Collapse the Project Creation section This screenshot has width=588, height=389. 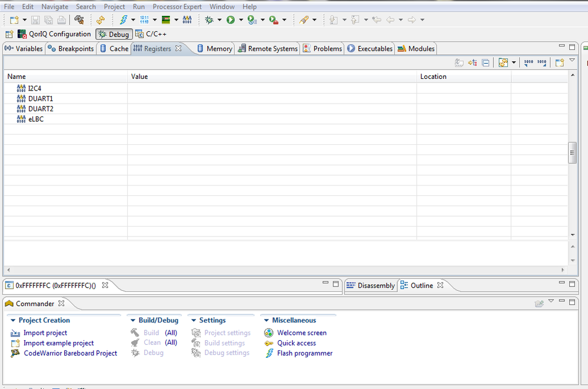click(13, 320)
